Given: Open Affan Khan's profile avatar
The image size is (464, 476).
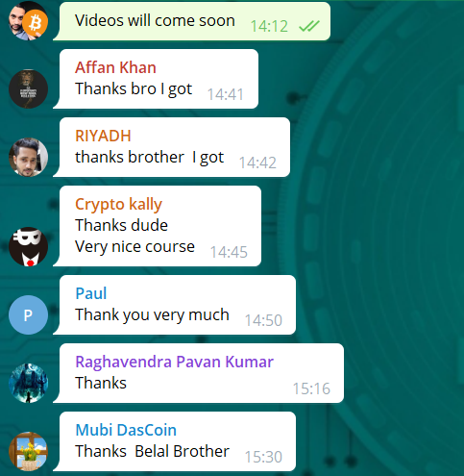Looking at the screenshot, I should [x=28, y=88].
